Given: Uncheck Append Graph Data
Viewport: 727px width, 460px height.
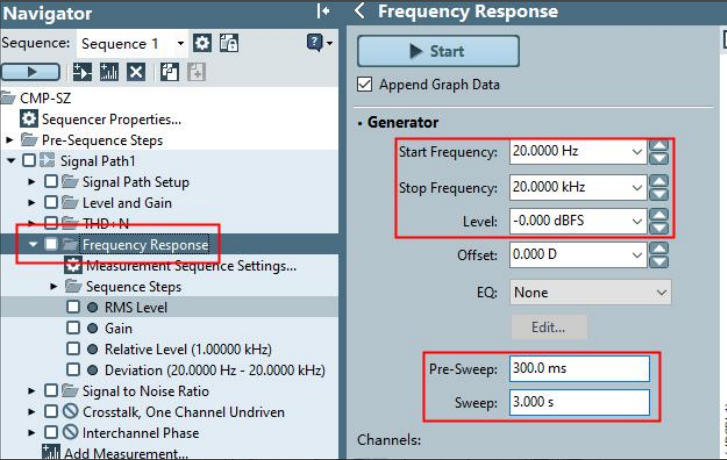Looking at the screenshot, I should click(x=364, y=84).
